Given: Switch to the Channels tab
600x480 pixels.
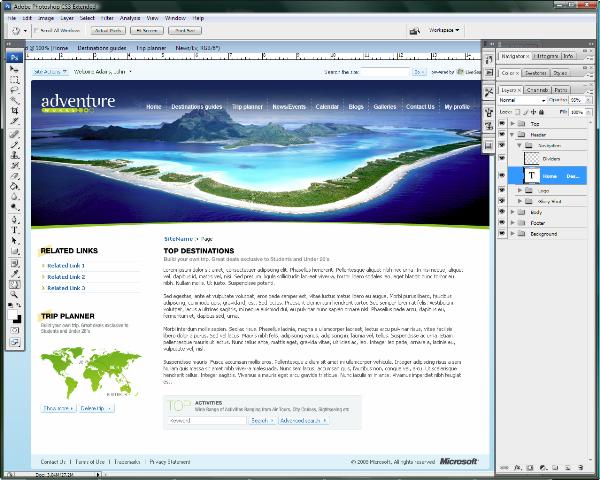Looking at the screenshot, I should pyautogui.click(x=537, y=90).
